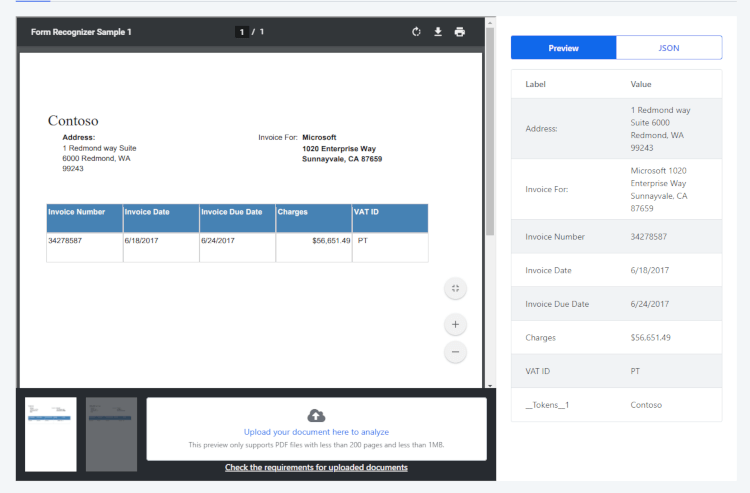The height and width of the screenshot is (493, 750).
Task: Print the PDF document
Action: (x=460, y=32)
